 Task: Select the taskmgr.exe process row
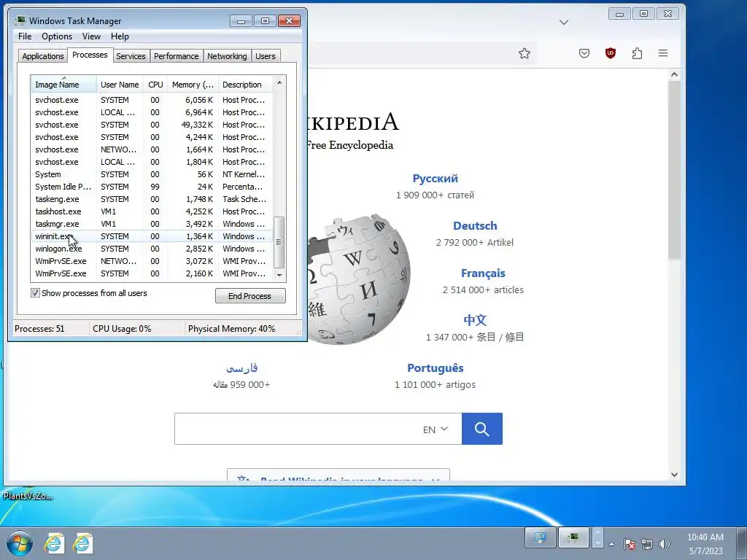(152, 224)
